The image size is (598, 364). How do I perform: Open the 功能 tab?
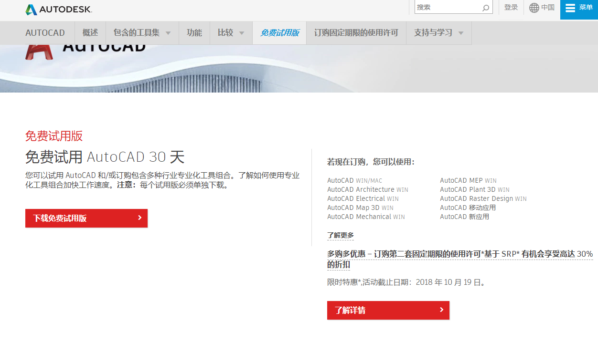[x=194, y=33]
